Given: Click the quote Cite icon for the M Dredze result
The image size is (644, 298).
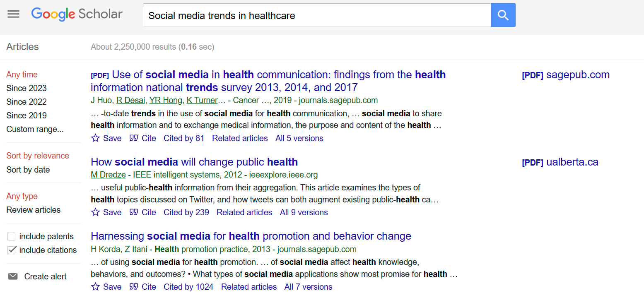Looking at the screenshot, I should coord(134,212).
